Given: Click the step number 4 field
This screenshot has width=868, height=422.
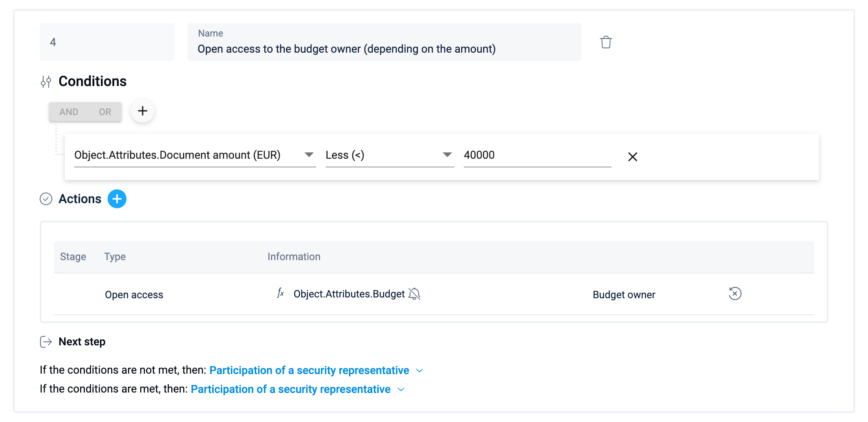Looking at the screenshot, I should click(107, 42).
